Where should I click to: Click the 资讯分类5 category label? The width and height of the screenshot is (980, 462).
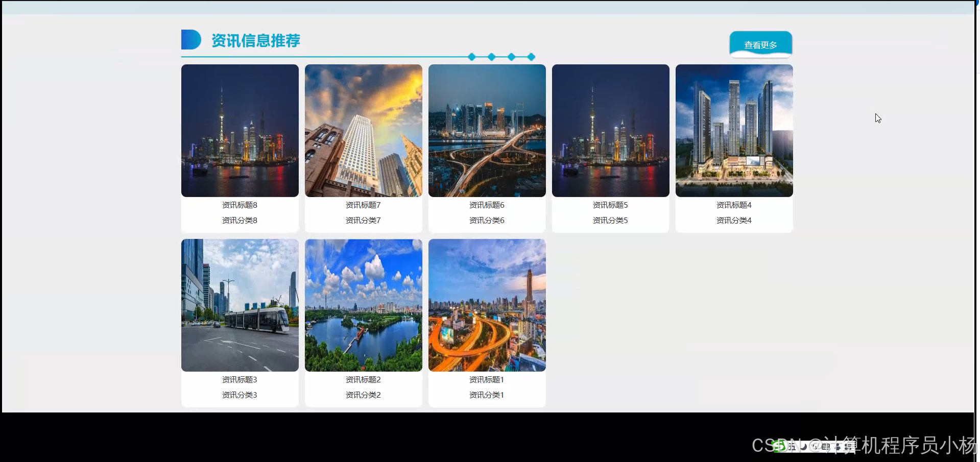[x=610, y=221]
